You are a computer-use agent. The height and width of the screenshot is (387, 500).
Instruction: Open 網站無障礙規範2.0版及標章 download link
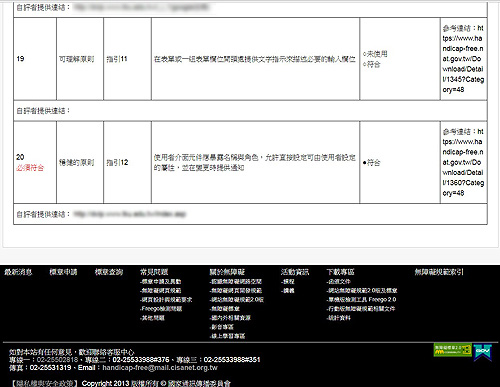[362, 291]
